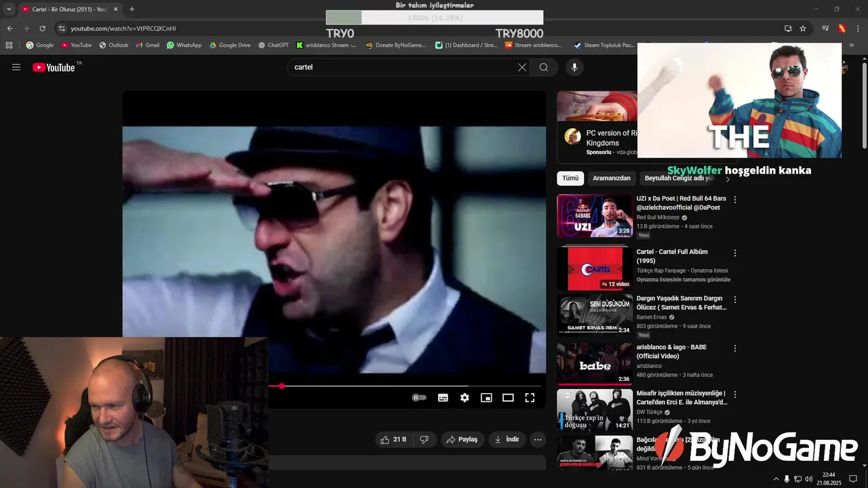Image resolution: width=868 pixels, height=488 pixels.
Task: Open the Red Bull Miksteyp channel
Action: tap(658, 218)
